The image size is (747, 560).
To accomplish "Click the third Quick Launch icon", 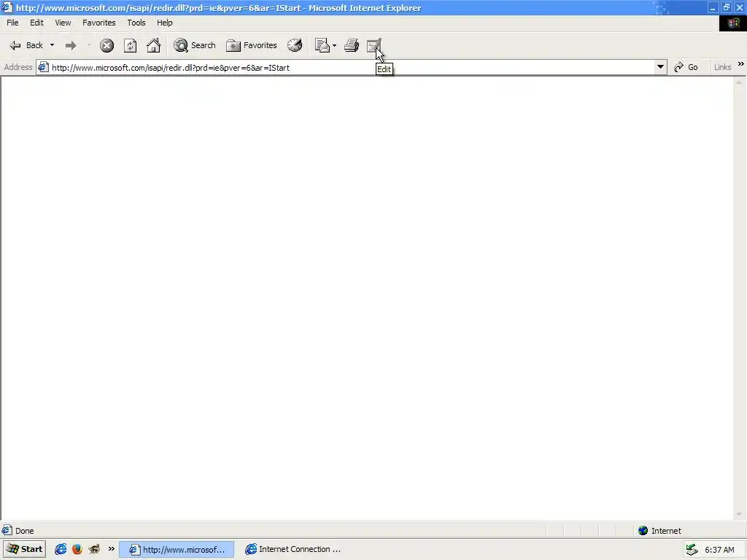I will tap(94, 549).
